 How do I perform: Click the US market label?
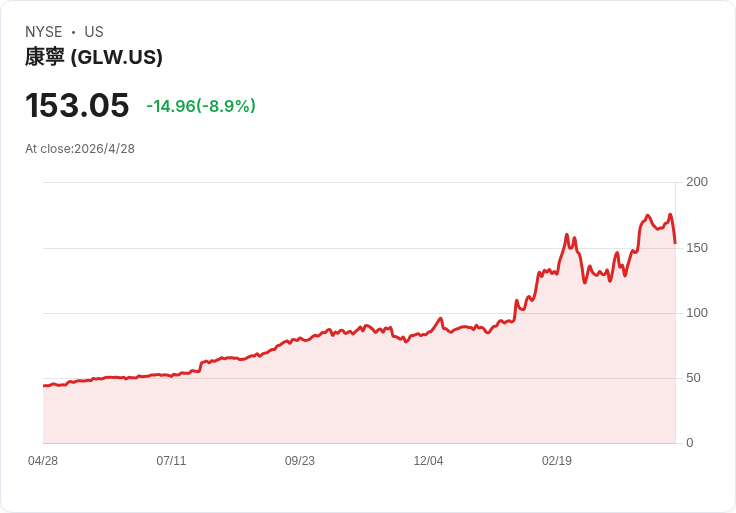[94, 32]
